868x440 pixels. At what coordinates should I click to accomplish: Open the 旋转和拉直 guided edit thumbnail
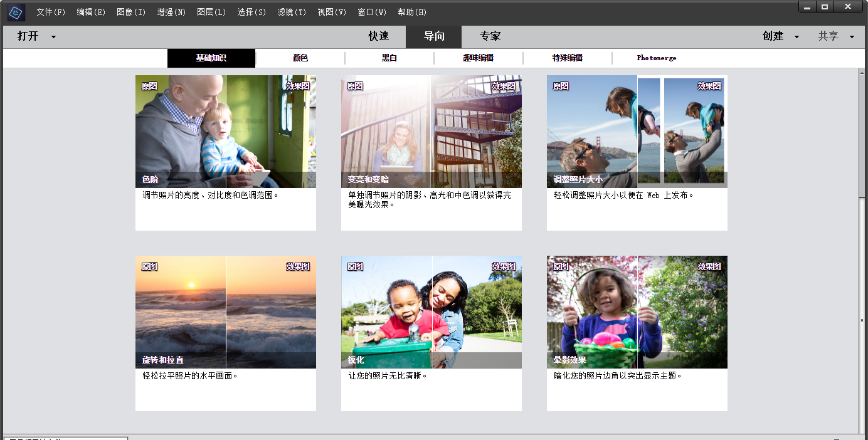tap(226, 312)
